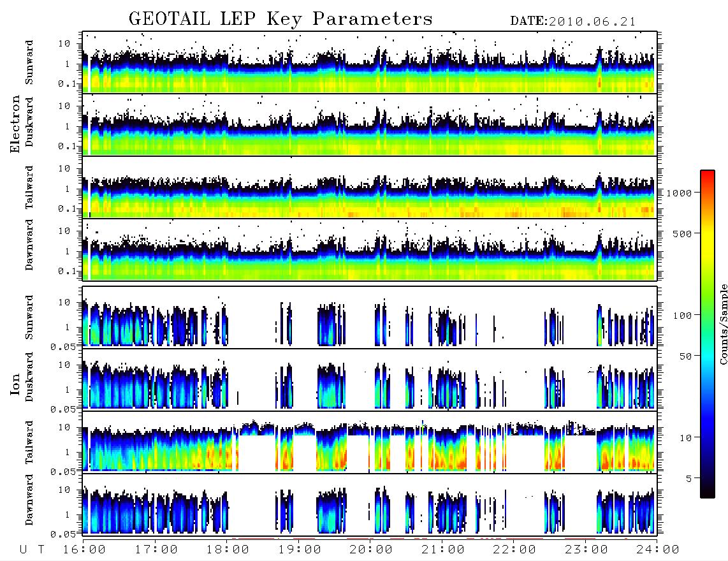Select the Electron "Sunward" panel label
The width and height of the screenshot is (728, 561).
click(x=29, y=62)
